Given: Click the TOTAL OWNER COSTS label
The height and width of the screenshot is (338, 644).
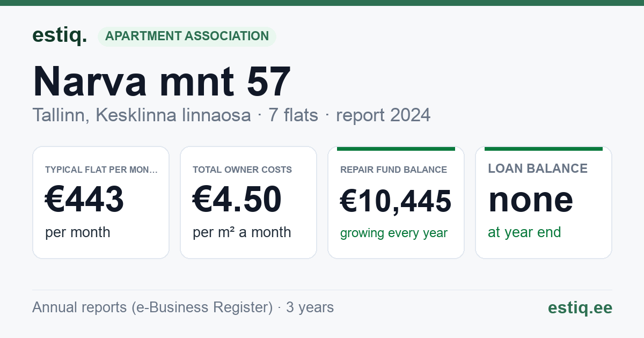Looking at the screenshot, I should coord(242,170).
